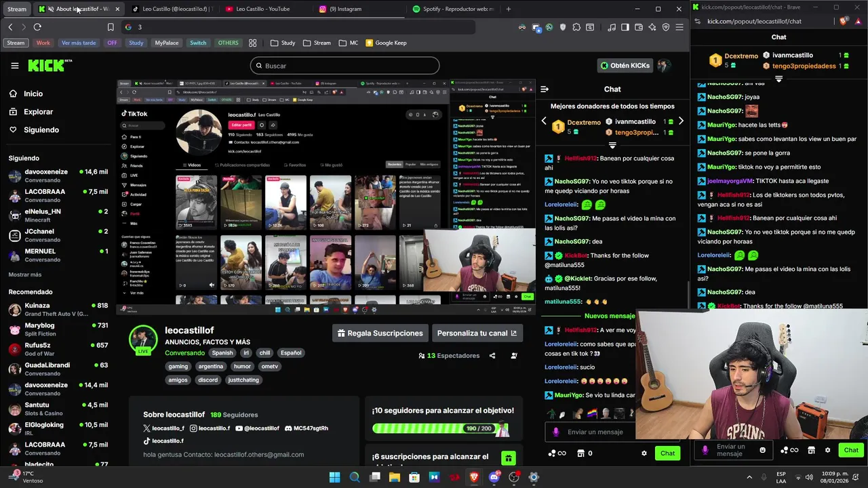868x488 pixels.
Task: Open Brave Shields icon in chat popout
Action: tap(844, 21)
